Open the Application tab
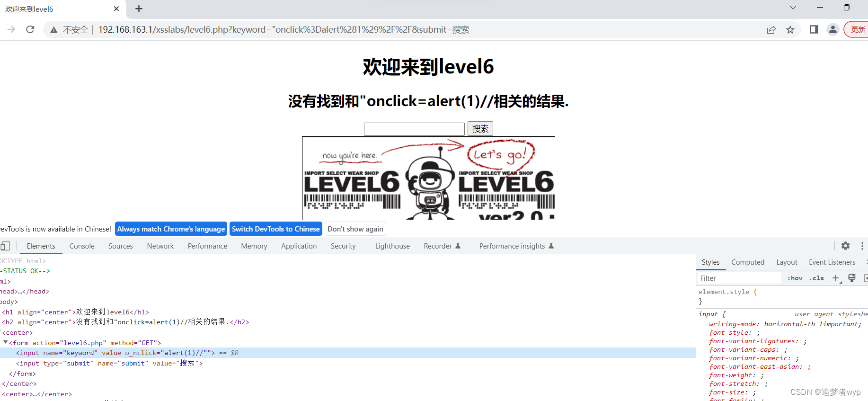The height and width of the screenshot is (401, 868). [x=299, y=246]
